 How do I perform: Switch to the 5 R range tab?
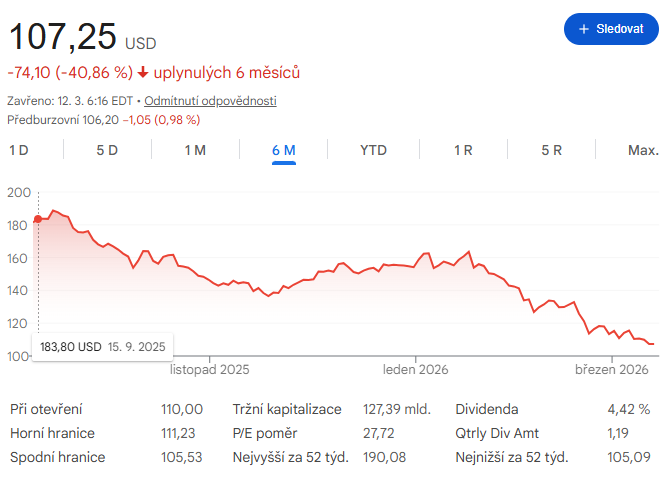point(552,150)
